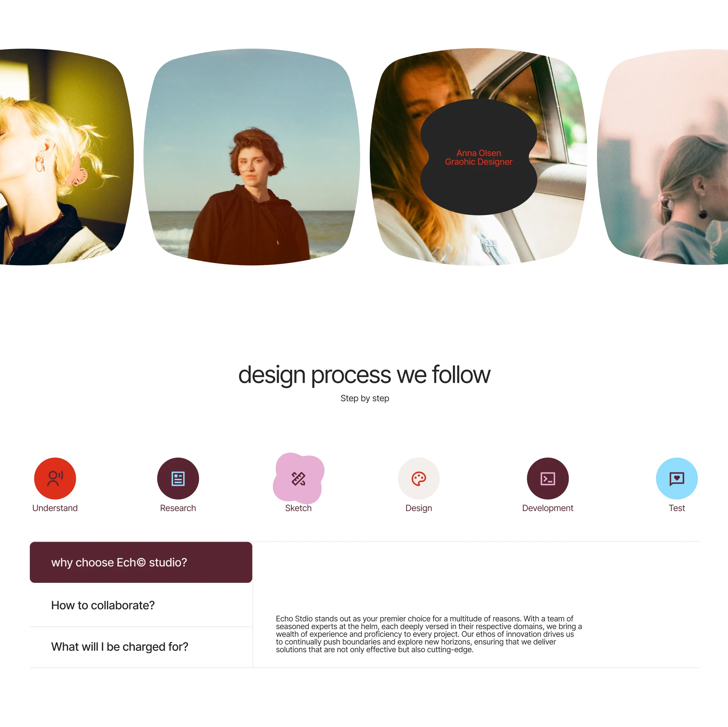
Task: Select the woman with ponytail photo
Action: coord(663,157)
